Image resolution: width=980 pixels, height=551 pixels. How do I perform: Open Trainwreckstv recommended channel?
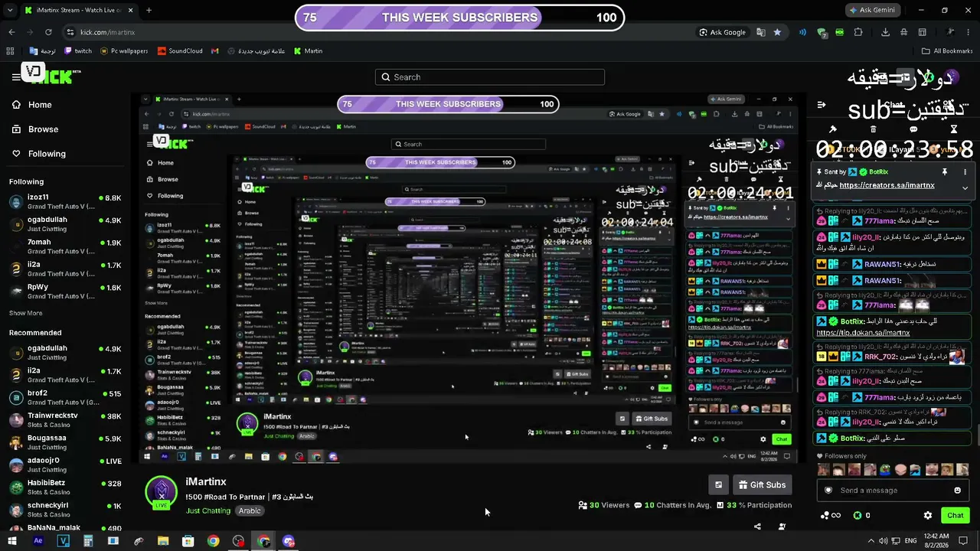[65, 419]
